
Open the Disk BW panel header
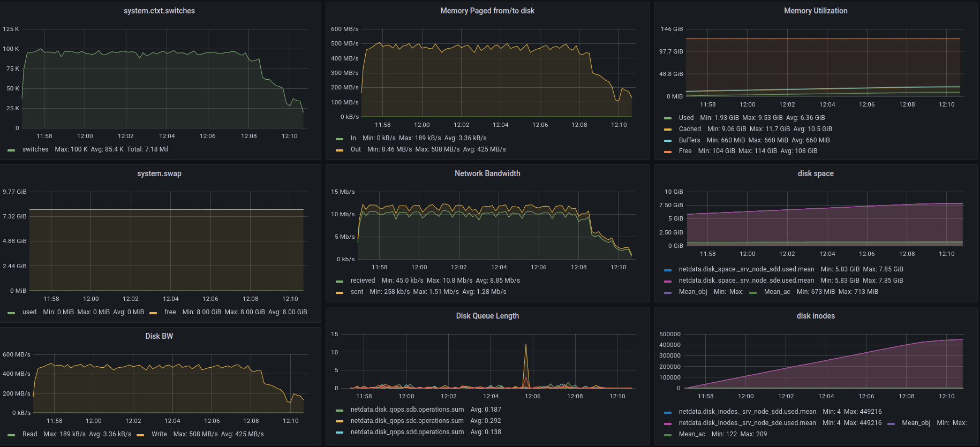point(159,336)
